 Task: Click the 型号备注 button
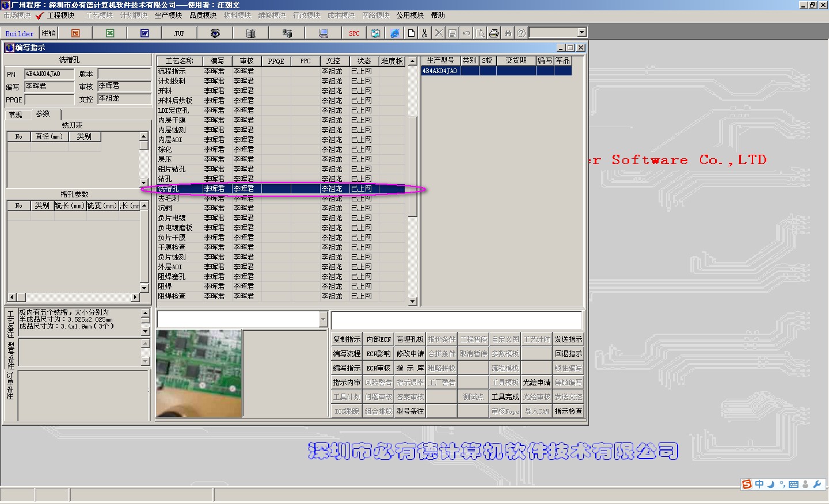tap(410, 411)
